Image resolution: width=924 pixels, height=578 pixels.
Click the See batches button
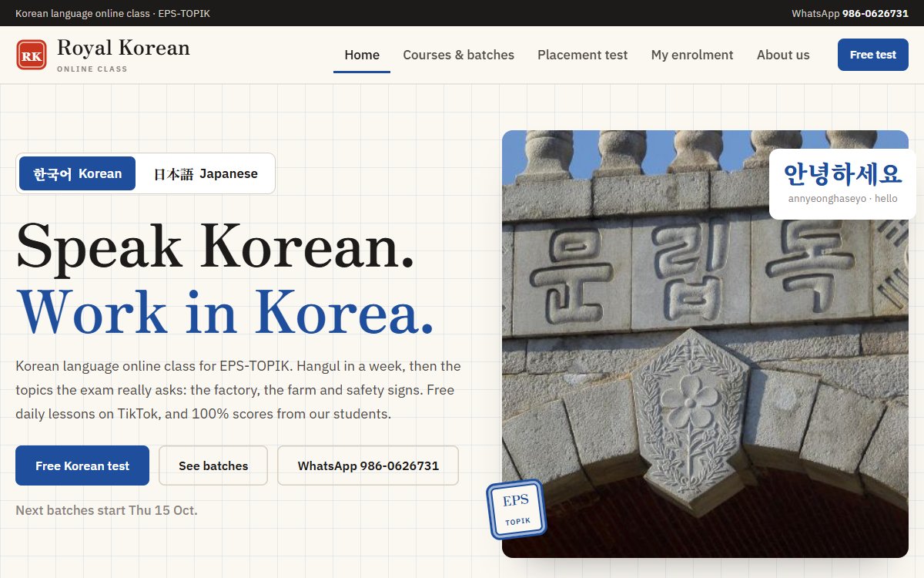pyautogui.click(x=213, y=465)
